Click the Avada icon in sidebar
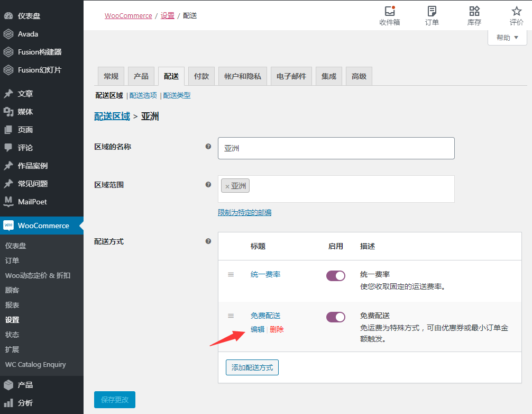Viewport: 532px width, 414px height. (8, 34)
